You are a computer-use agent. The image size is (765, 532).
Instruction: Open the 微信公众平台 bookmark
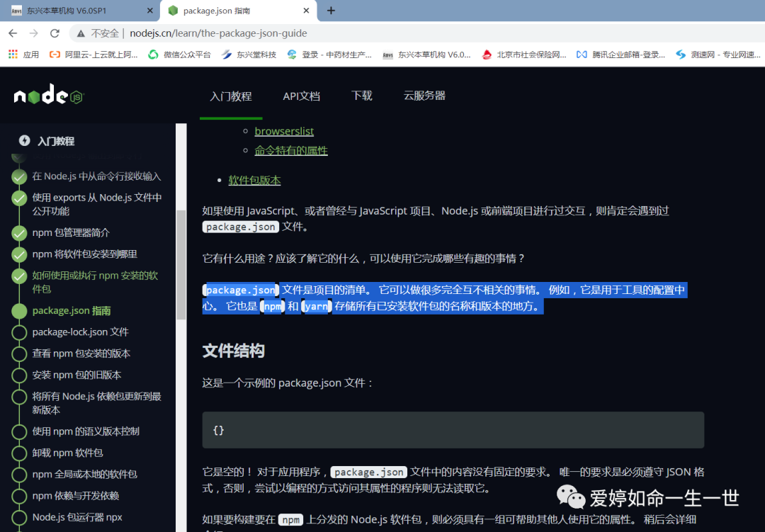179,55
